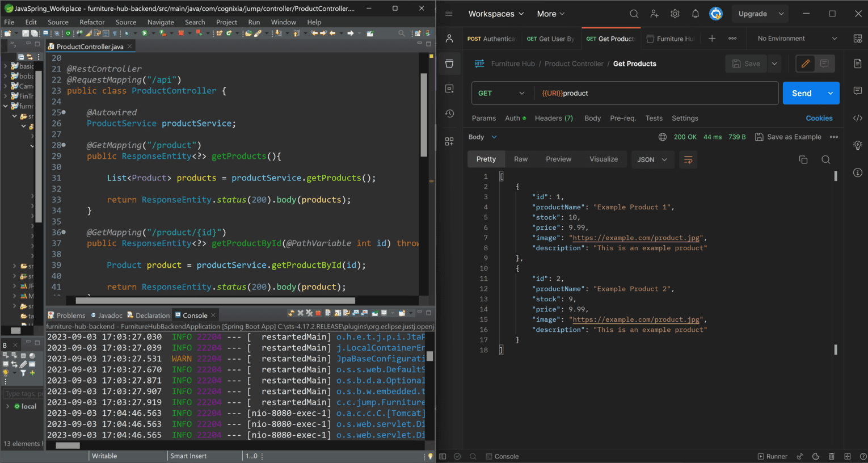This screenshot has width=868, height=463.
Task: Click the console horizontal scrollbar thumb
Action: click(68, 445)
